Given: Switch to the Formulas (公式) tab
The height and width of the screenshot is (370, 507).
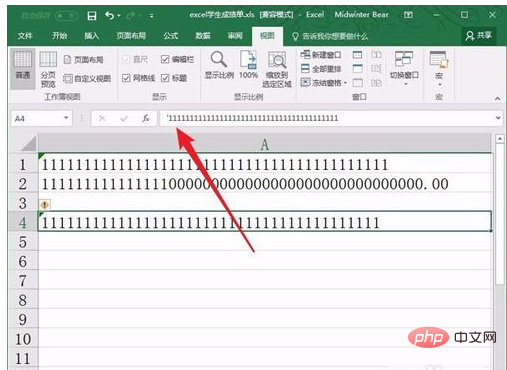Looking at the screenshot, I should (171, 36).
